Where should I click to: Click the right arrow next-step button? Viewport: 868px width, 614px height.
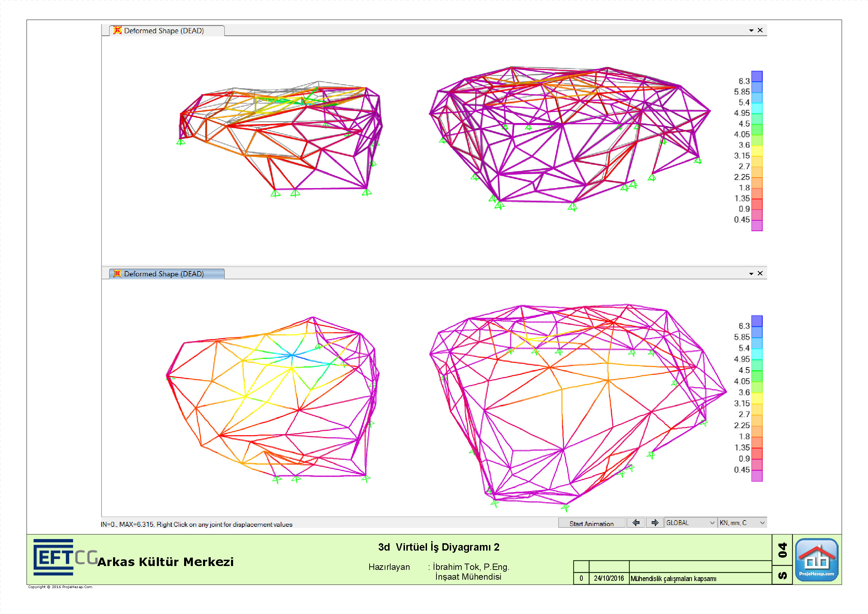click(x=655, y=523)
